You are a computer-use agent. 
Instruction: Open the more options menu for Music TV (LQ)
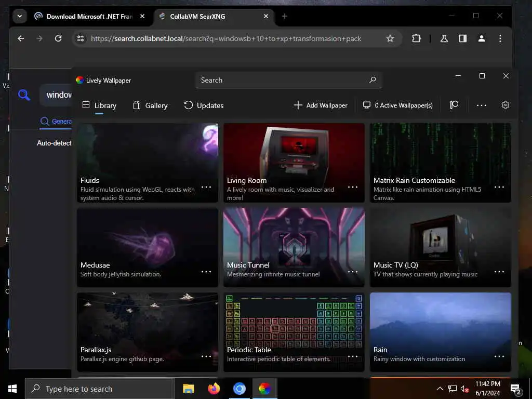click(499, 272)
